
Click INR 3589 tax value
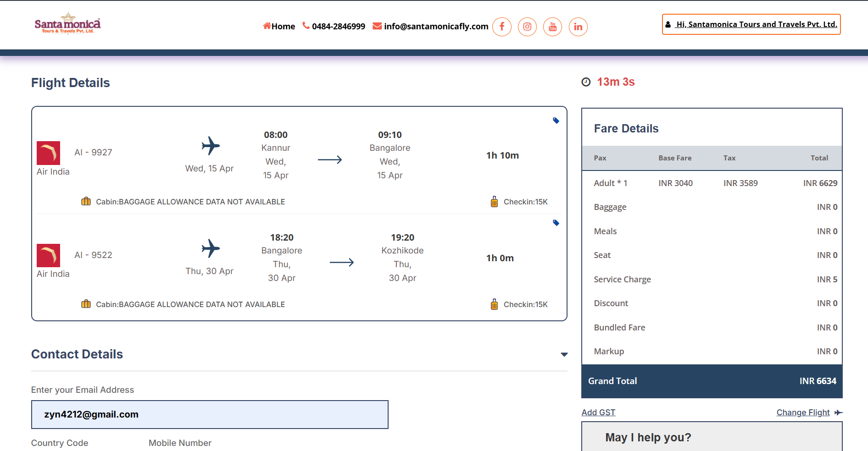(x=740, y=183)
